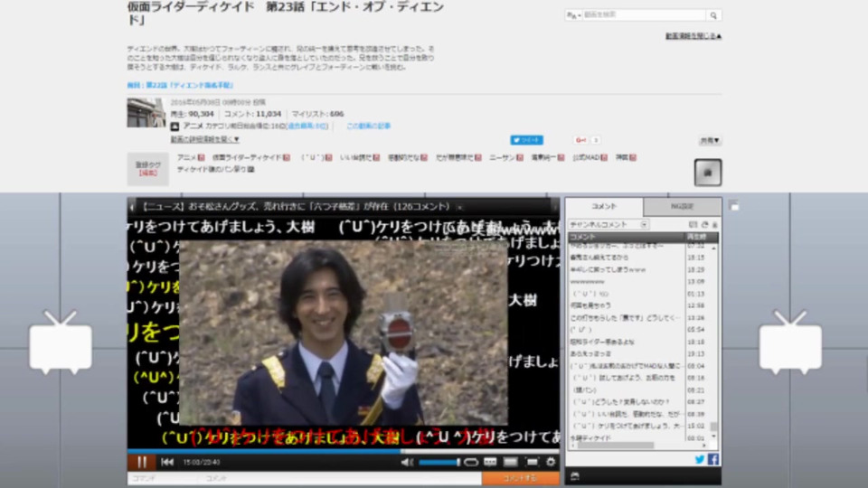Image resolution: width=868 pixels, height=488 pixels.
Task: Click the search magnifier icon
Action: point(713,15)
